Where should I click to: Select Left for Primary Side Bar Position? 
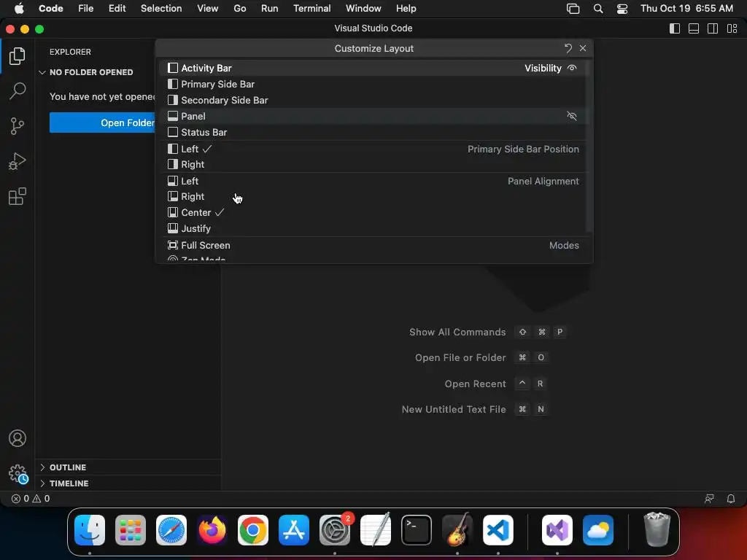[374, 149]
